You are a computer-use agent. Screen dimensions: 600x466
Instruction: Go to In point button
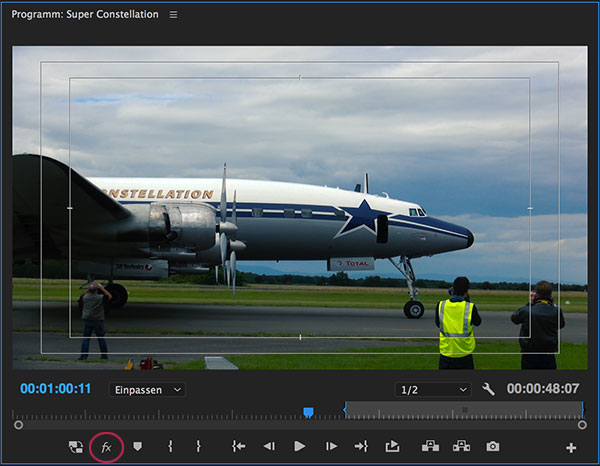(x=238, y=446)
